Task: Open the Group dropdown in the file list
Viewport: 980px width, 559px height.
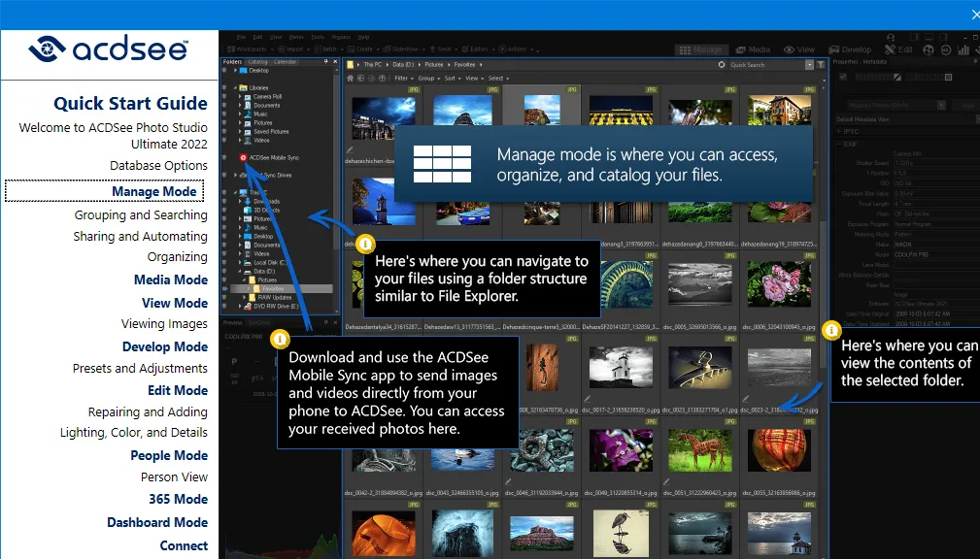Action: point(427,78)
